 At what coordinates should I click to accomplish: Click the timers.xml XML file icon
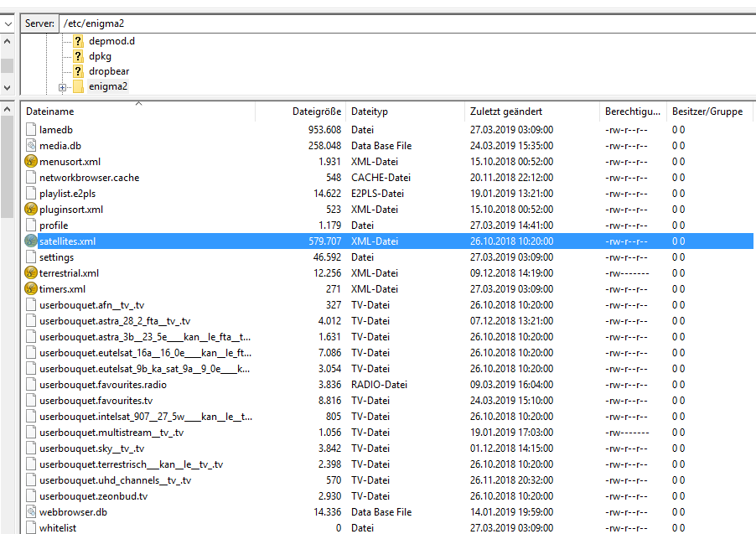31,288
